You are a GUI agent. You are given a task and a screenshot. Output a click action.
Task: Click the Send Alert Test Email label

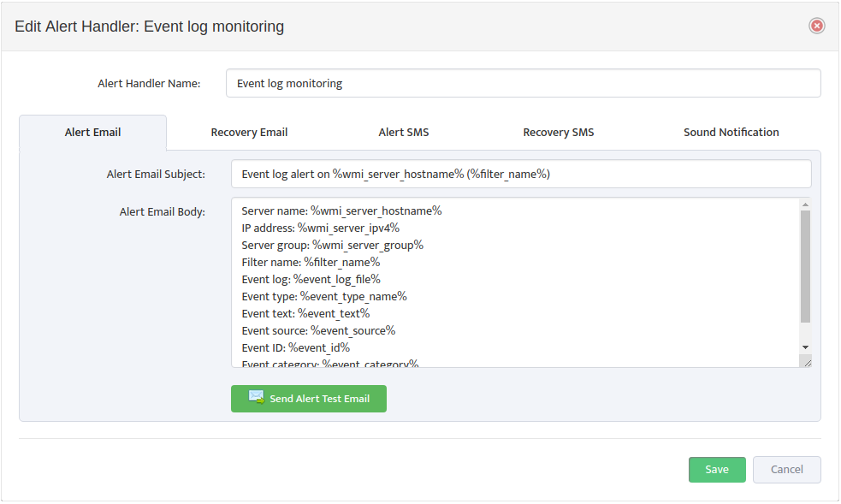(320, 399)
